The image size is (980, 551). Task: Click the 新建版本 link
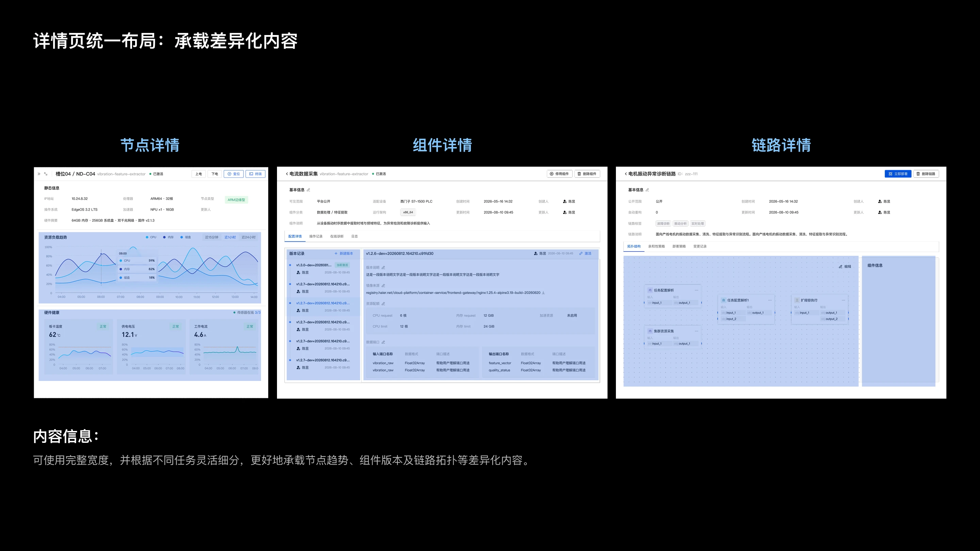[344, 253]
